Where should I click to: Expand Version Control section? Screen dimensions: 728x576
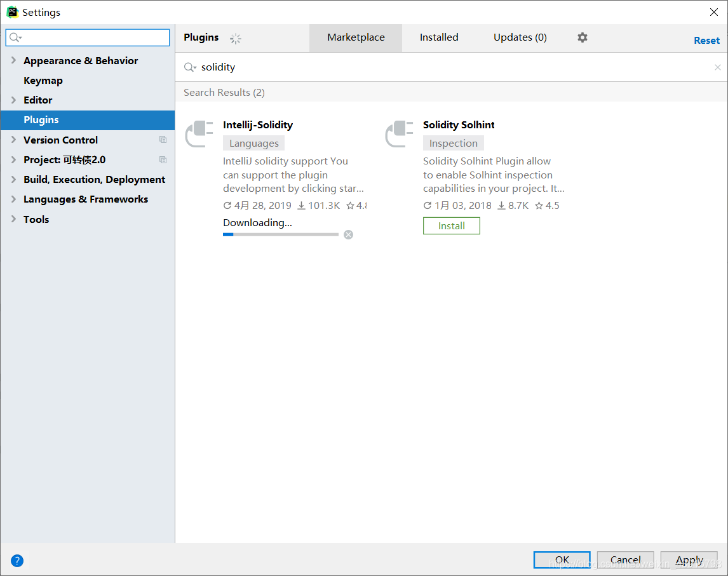13,140
